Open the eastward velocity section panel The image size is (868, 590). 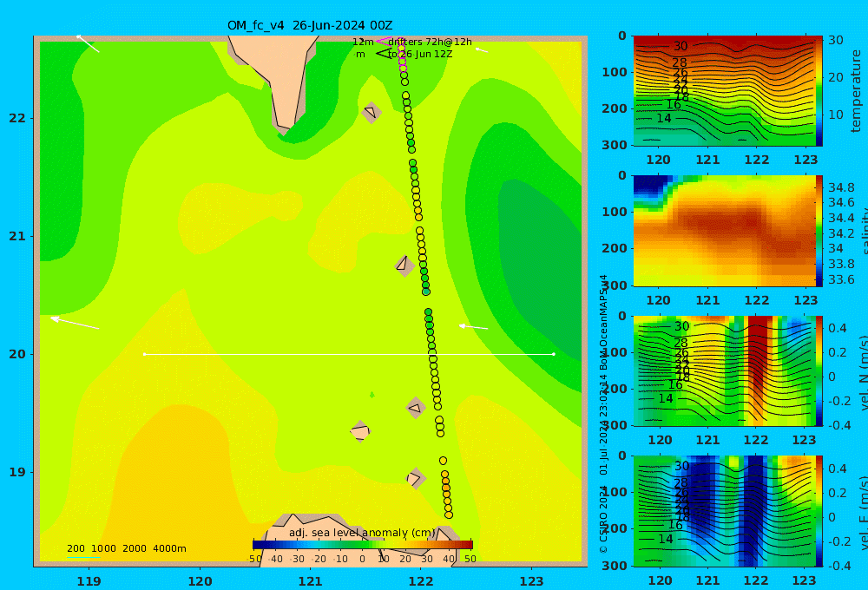click(x=724, y=511)
